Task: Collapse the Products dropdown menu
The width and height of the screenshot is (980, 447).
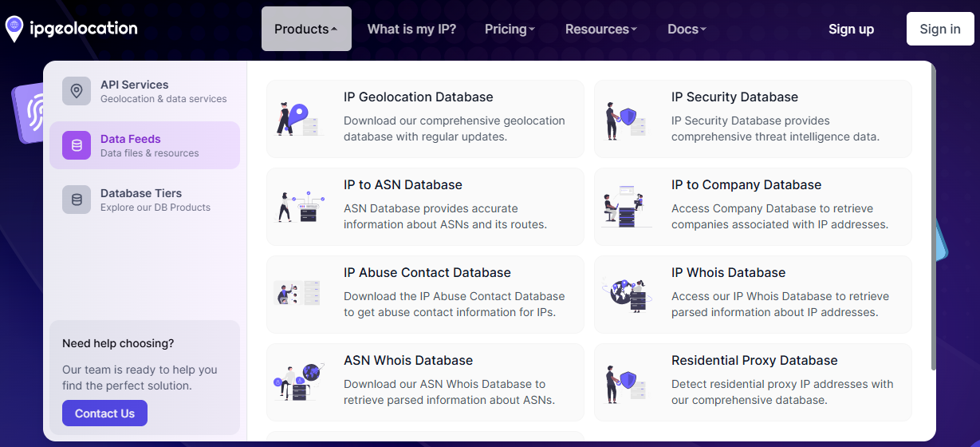Action: pyautogui.click(x=306, y=29)
